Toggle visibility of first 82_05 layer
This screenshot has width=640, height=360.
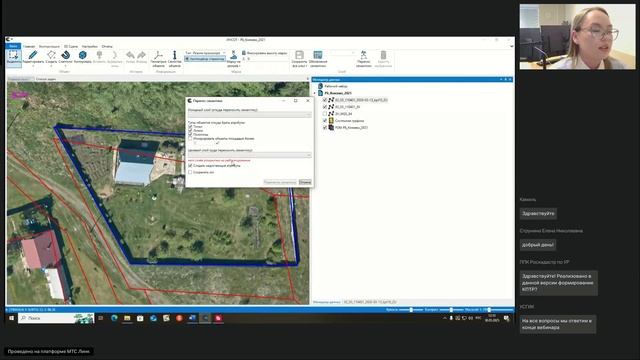[x=325, y=100]
